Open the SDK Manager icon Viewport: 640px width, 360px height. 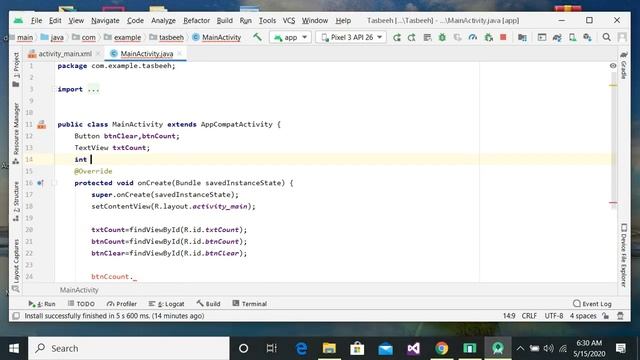click(587, 38)
